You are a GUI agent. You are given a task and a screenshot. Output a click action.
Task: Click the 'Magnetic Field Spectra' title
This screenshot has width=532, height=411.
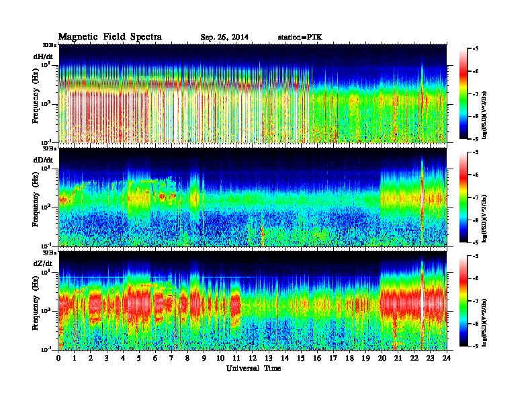tap(110, 37)
